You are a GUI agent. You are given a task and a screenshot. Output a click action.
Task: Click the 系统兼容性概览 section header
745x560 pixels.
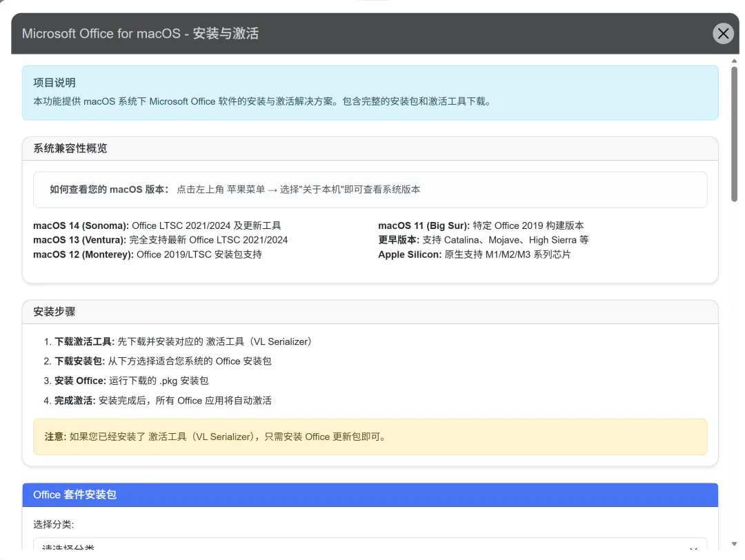(370, 148)
